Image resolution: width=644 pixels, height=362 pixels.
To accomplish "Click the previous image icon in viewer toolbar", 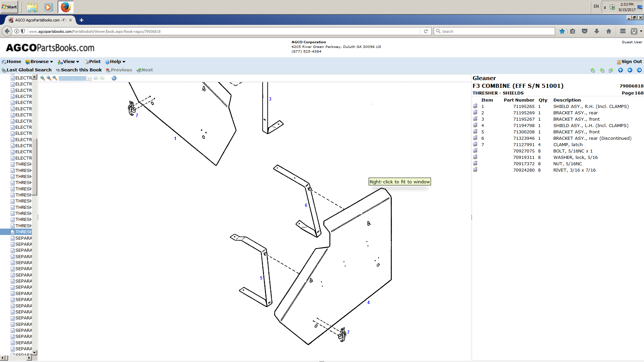I will point(96,78).
